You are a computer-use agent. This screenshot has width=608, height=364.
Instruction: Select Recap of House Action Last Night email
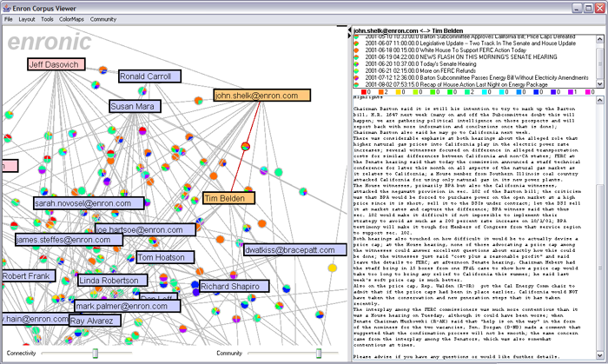(474, 84)
